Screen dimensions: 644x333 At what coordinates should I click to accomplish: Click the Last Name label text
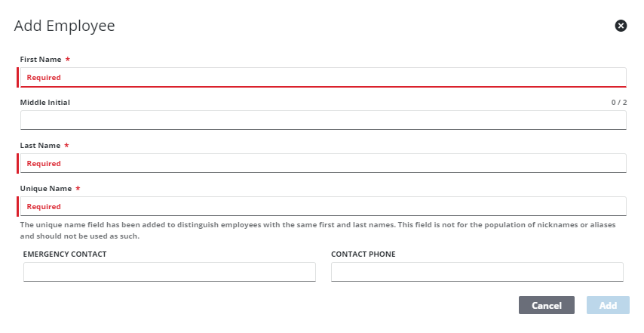[x=40, y=145]
